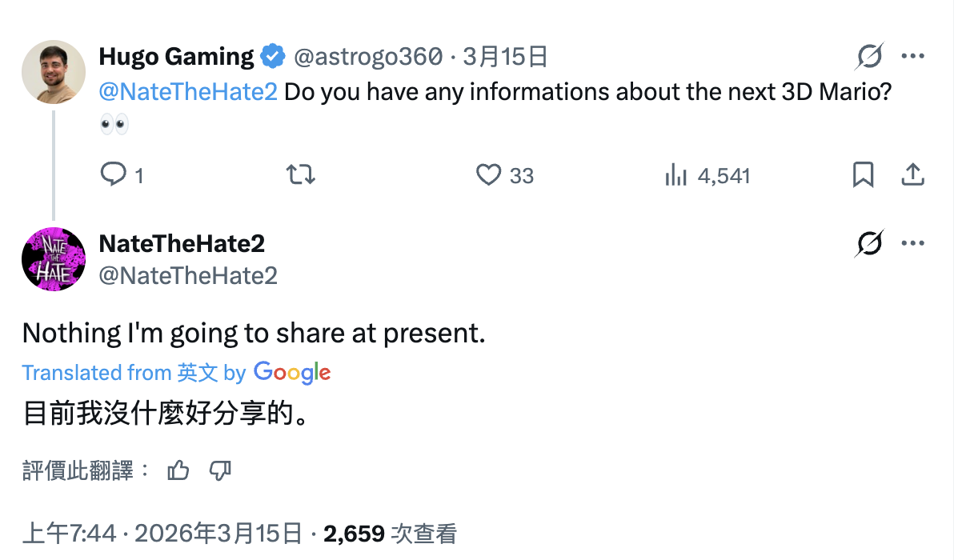Open NateTheHate2's avatar image
The height and width of the screenshot is (560, 954).
pos(53,258)
